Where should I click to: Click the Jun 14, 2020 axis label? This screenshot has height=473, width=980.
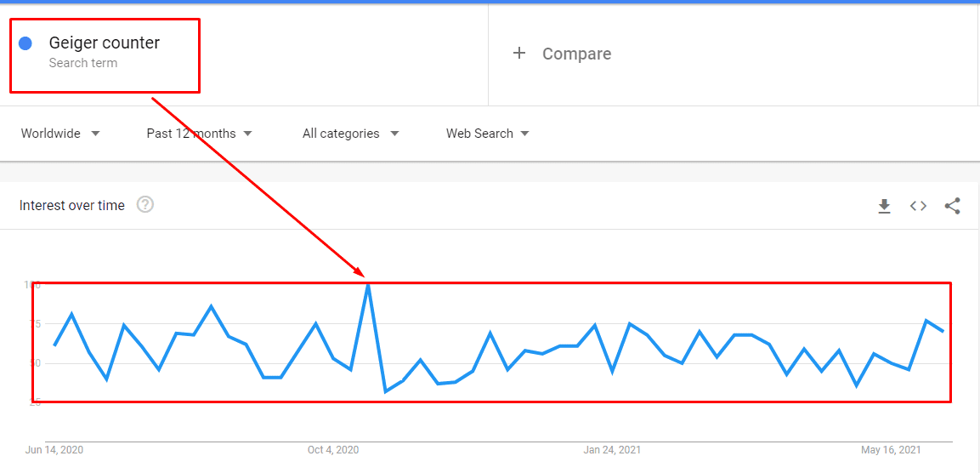[x=54, y=450]
